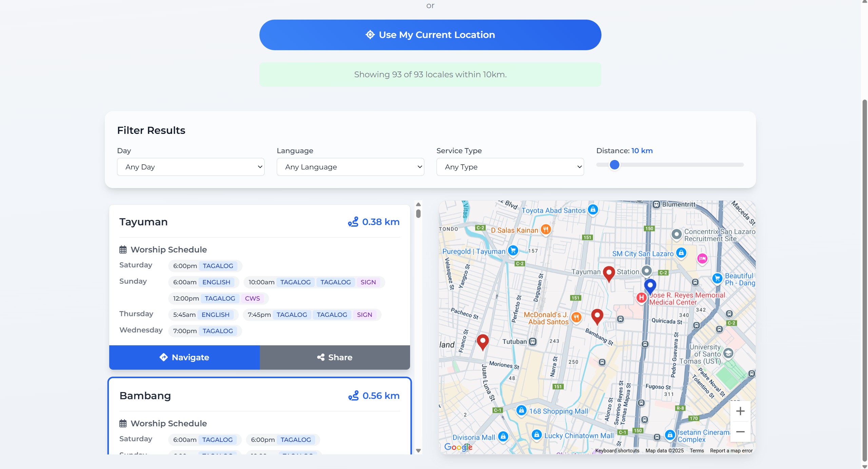This screenshot has width=868, height=469.
Task: Click the Distance slider handle
Action: (x=614, y=165)
